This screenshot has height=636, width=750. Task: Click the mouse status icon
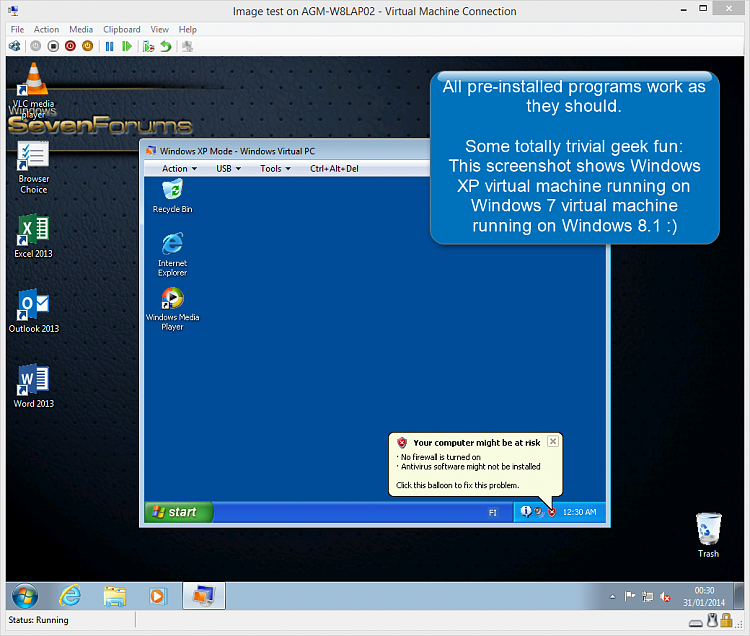coord(713,620)
